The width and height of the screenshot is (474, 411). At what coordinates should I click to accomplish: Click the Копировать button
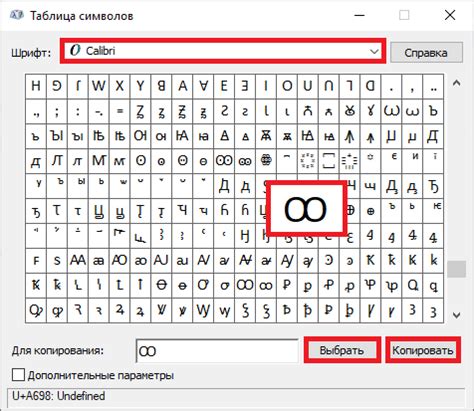click(x=423, y=350)
